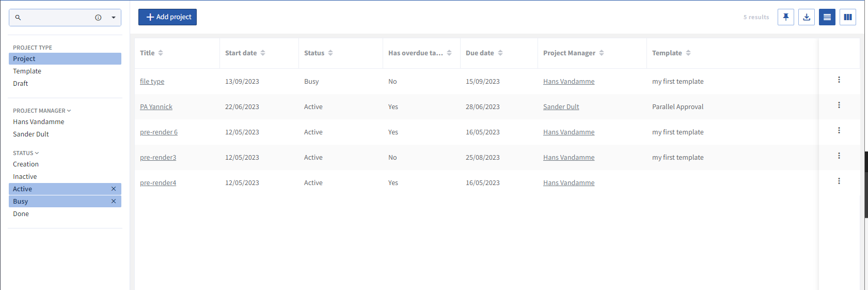
Task: Open row actions menu for PA Yannick
Action: pos(839,105)
